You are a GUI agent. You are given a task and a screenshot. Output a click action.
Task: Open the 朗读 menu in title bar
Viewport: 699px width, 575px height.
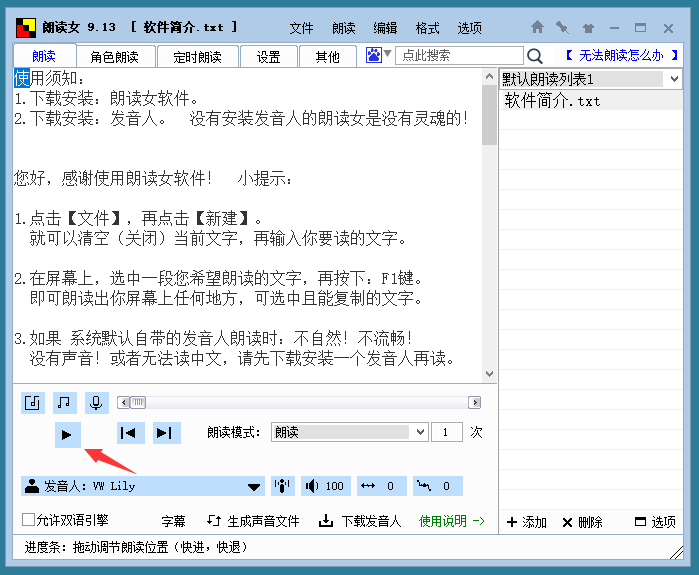pos(344,29)
